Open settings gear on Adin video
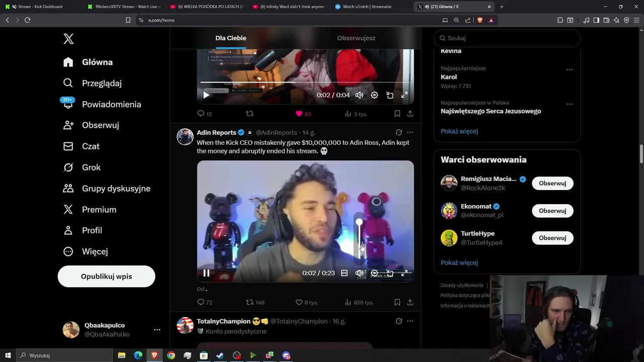Image resolution: width=644 pixels, height=362 pixels. coord(374,273)
